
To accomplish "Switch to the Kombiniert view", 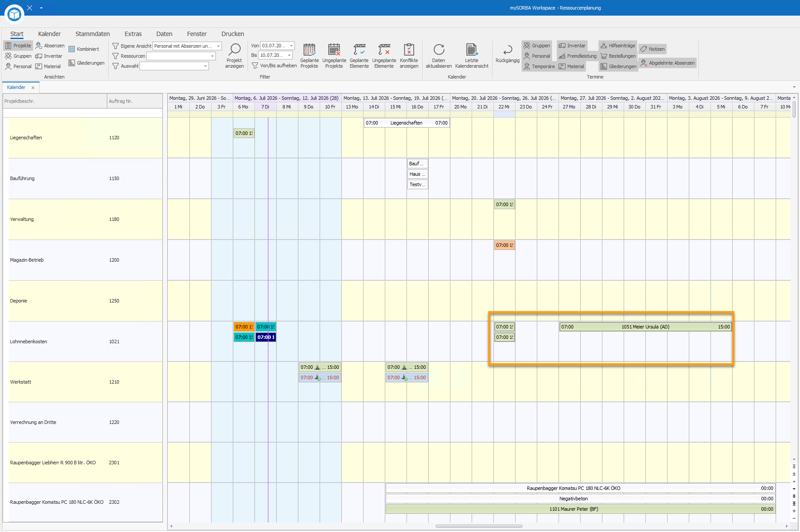I will click(x=84, y=49).
